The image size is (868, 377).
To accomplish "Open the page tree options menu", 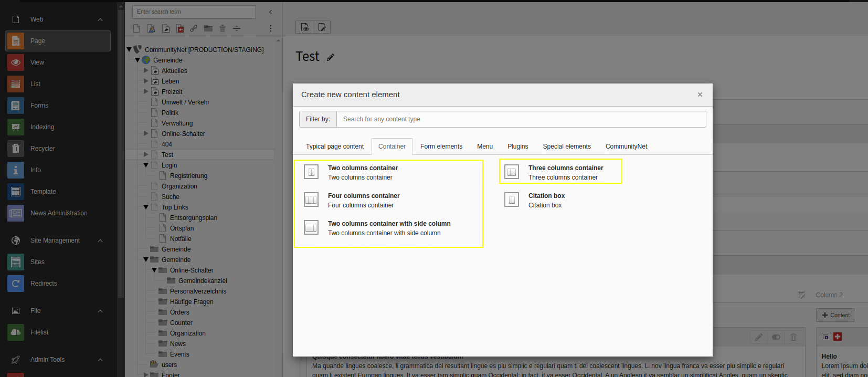I will 271,28.
